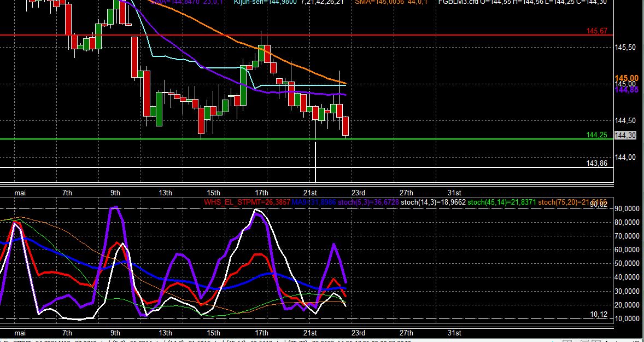Click the 17th date on price chart axis
Image resolution: width=644 pixels, height=342 pixels.
tap(262, 193)
